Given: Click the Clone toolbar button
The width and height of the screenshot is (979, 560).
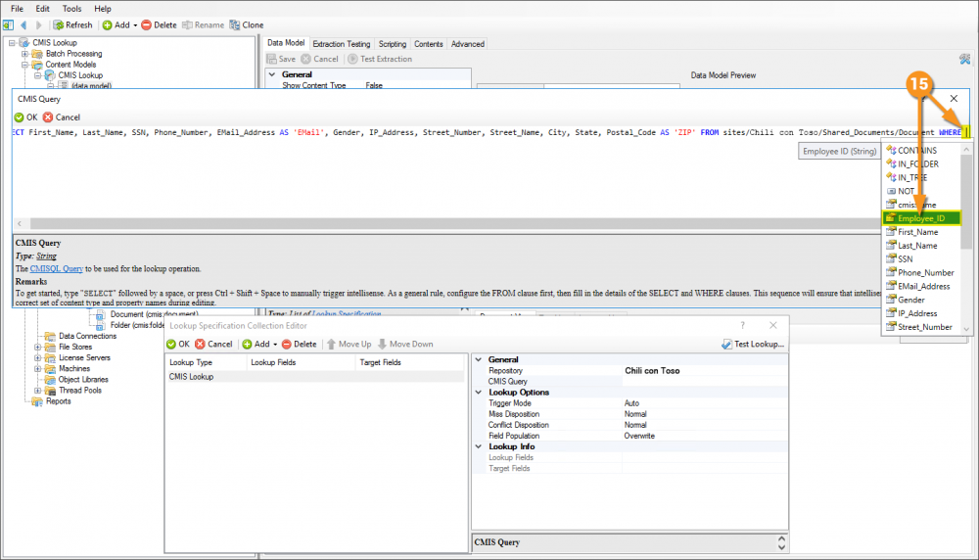Looking at the screenshot, I should click(x=247, y=25).
